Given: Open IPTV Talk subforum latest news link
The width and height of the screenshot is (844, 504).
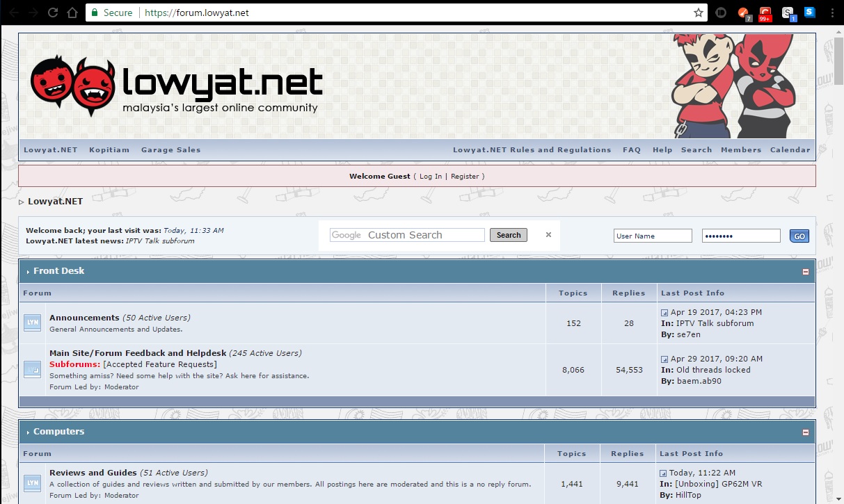Looking at the screenshot, I should pos(160,241).
